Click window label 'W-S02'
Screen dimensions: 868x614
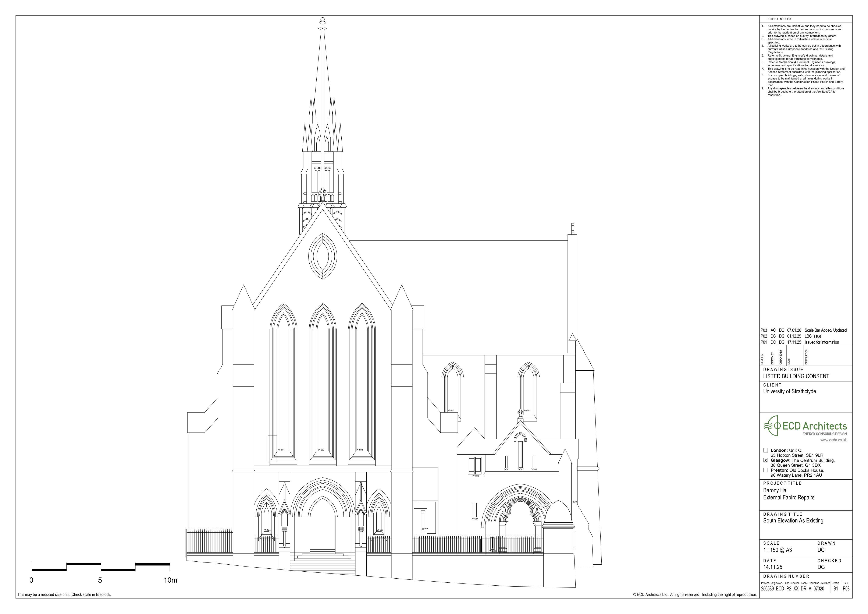point(321,450)
